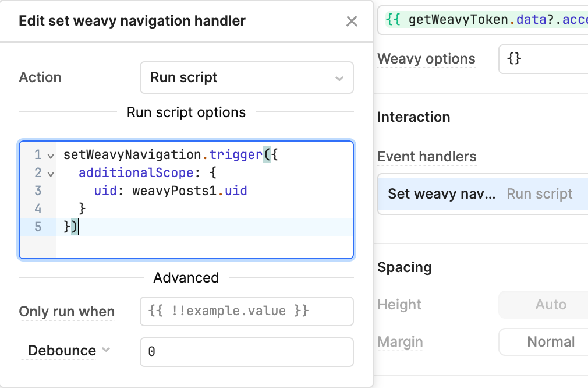Collapse the code fold arrow on line 1
Viewport: 588px width, 388px height.
pyautogui.click(x=51, y=156)
